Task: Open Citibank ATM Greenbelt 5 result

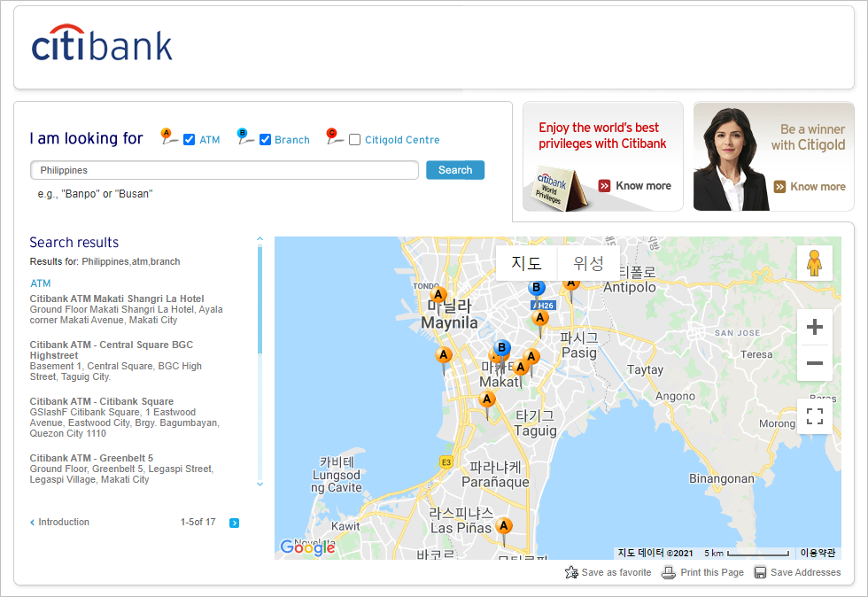Action: pos(91,458)
